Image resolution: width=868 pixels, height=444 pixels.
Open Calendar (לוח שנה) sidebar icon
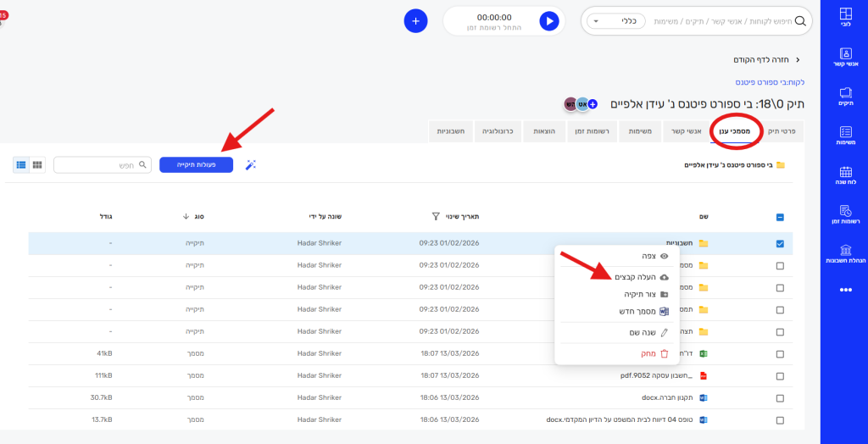pos(844,176)
